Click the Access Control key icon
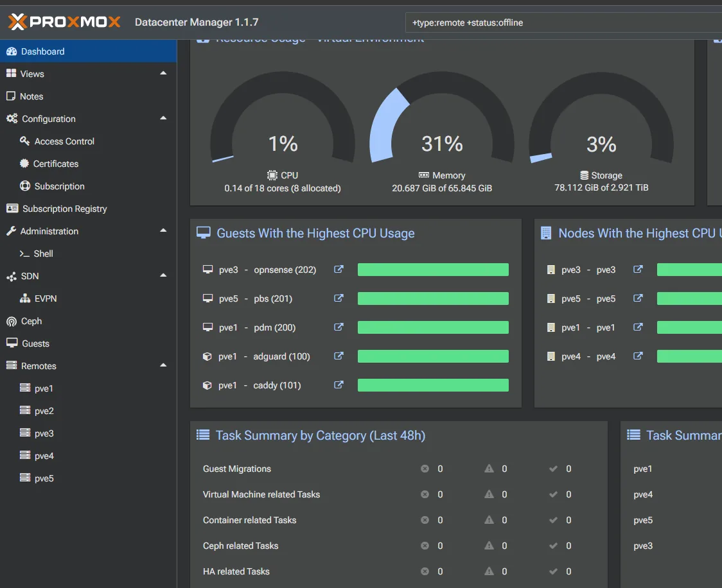Image resolution: width=722 pixels, height=588 pixels. (25, 141)
